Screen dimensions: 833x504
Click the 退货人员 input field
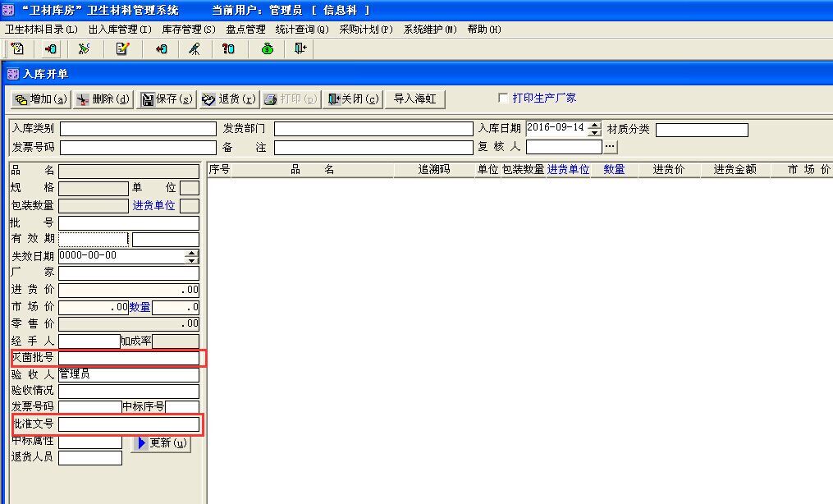click(90, 458)
